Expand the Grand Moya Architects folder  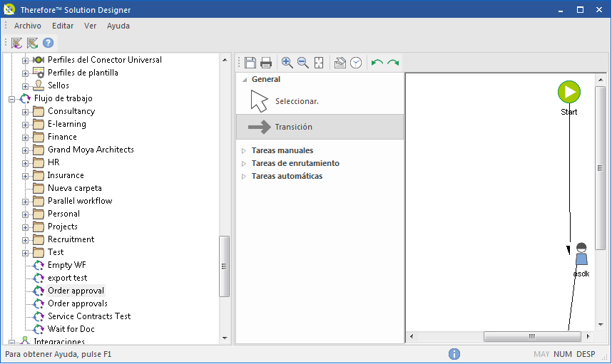point(25,150)
